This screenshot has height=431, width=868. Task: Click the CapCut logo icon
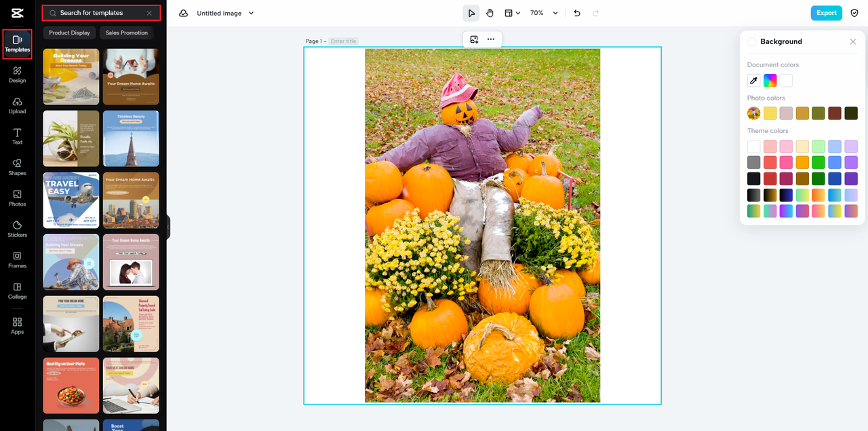[x=17, y=12]
